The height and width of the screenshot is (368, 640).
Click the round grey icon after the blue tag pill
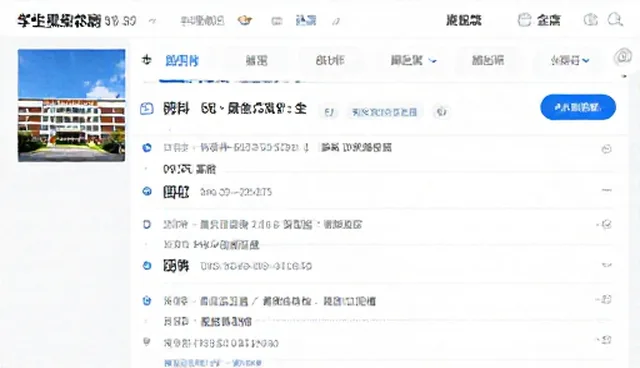(442, 112)
